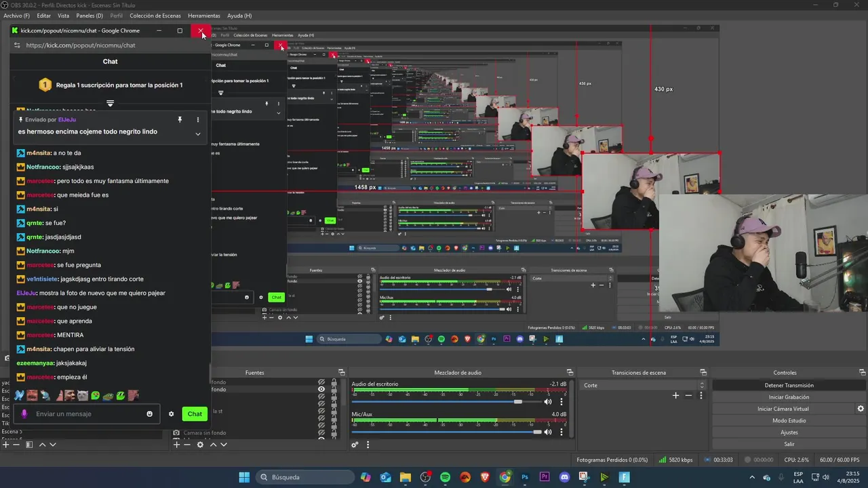Undock the Mezclador de audio panel

point(570,372)
